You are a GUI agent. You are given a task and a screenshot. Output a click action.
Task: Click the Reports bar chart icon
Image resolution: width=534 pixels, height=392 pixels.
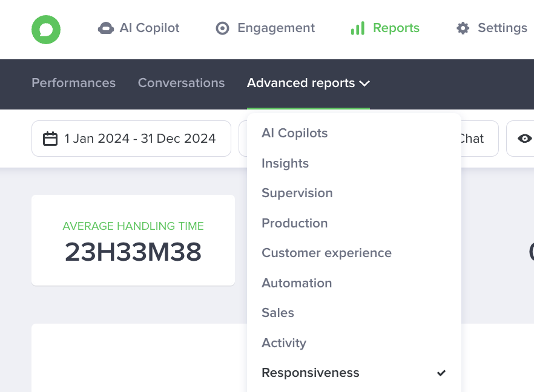pyautogui.click(x=358, y=28)
